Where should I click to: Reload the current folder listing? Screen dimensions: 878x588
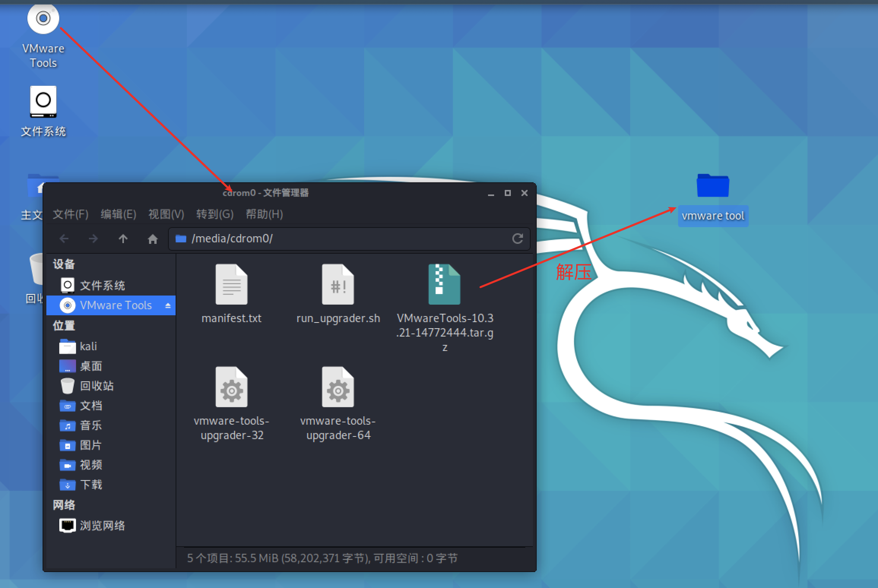coord(517,239)
